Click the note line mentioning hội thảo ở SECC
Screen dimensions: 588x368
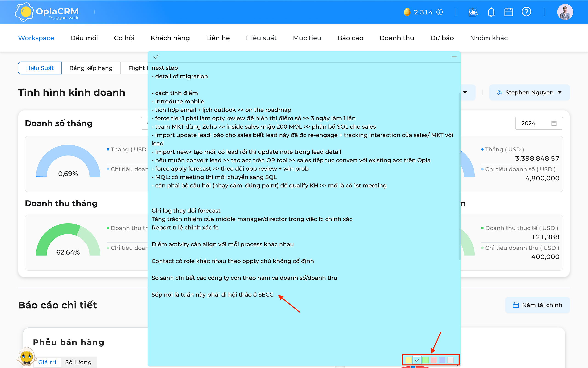212,294
